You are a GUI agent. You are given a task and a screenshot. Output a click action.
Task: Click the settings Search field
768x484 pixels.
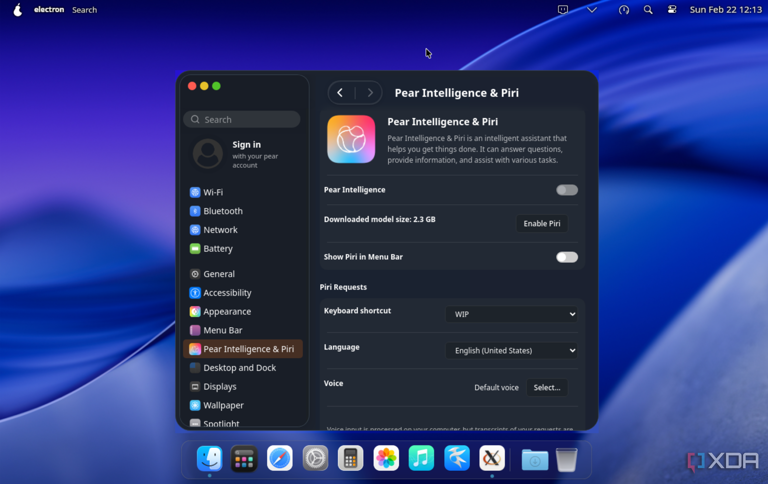coord(242,120)
